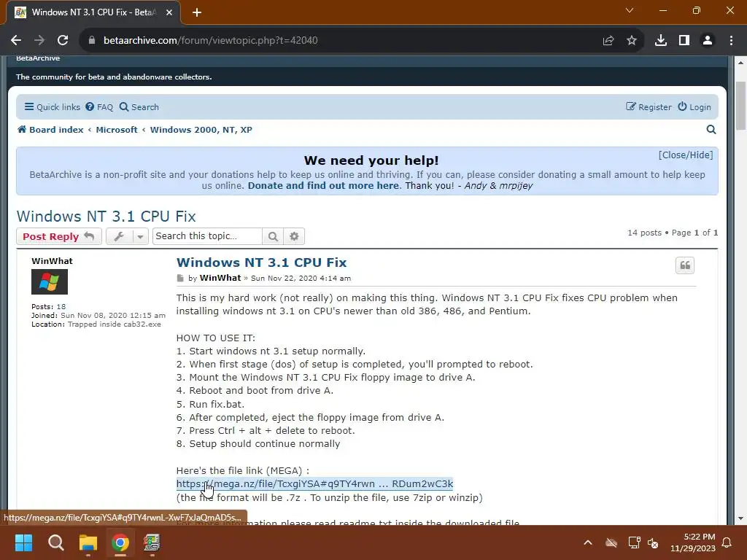
Task: Open advanced search gear button
Action: (294, 236)
